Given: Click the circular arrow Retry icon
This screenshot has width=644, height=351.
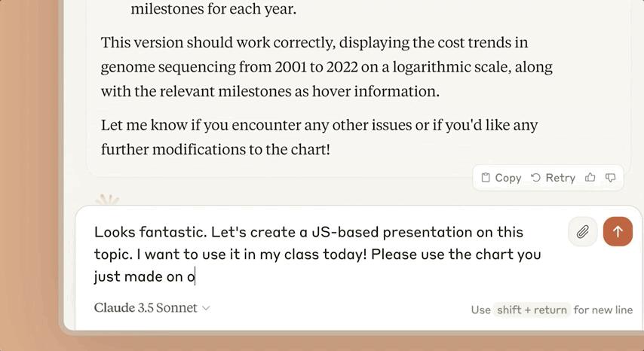Looking at the screenshot, I should point(535,178).
